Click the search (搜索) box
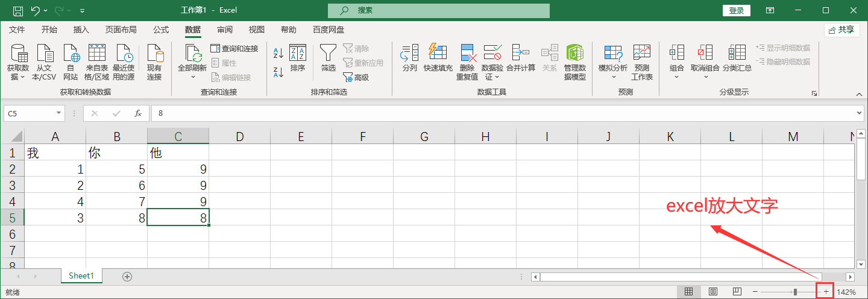Screen dimensions: 868x299 tap(439, 10)
